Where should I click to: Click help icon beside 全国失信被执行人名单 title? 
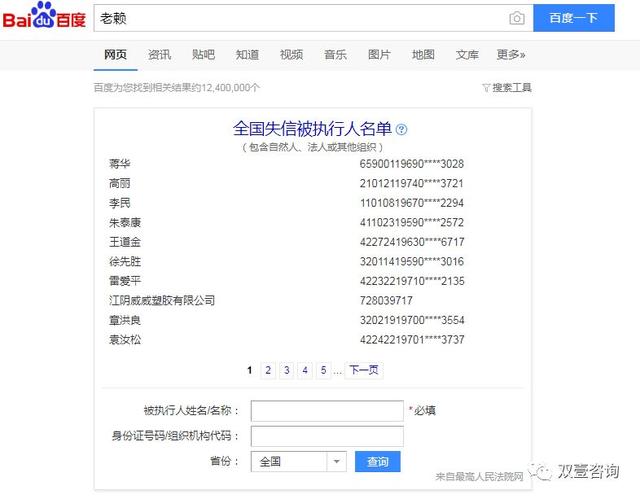point(402,129)
